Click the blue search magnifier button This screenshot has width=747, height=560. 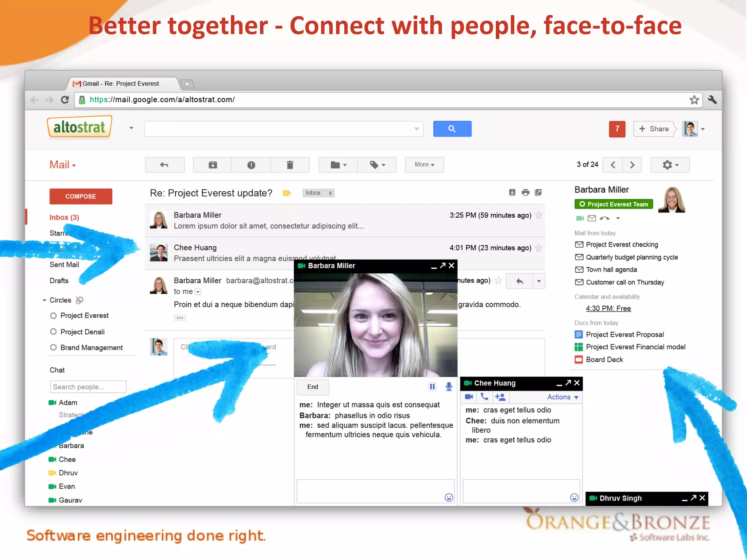[x=452, y=129]
